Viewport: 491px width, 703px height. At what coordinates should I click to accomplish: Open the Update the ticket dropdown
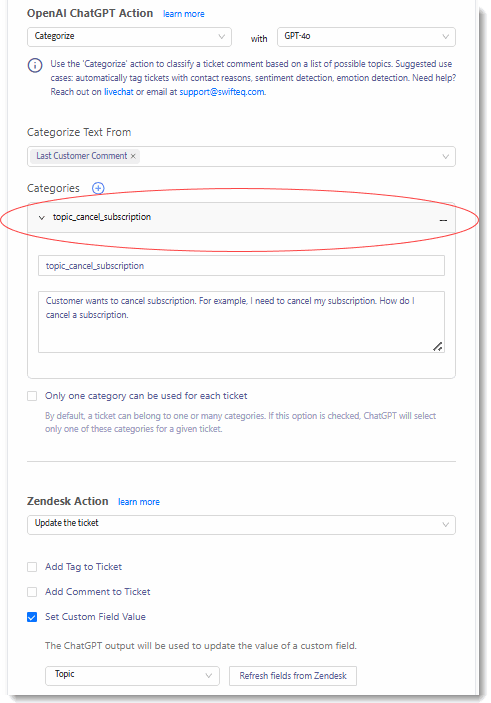241,525
